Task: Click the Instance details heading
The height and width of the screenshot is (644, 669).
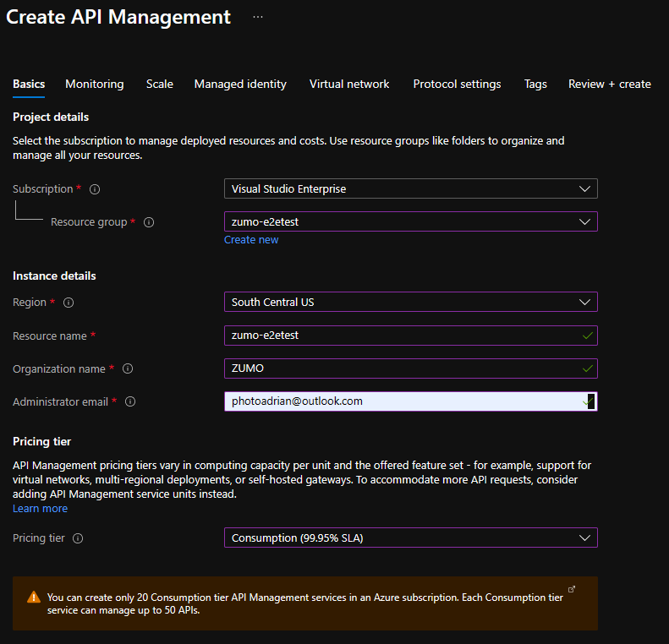Action: 54,276
